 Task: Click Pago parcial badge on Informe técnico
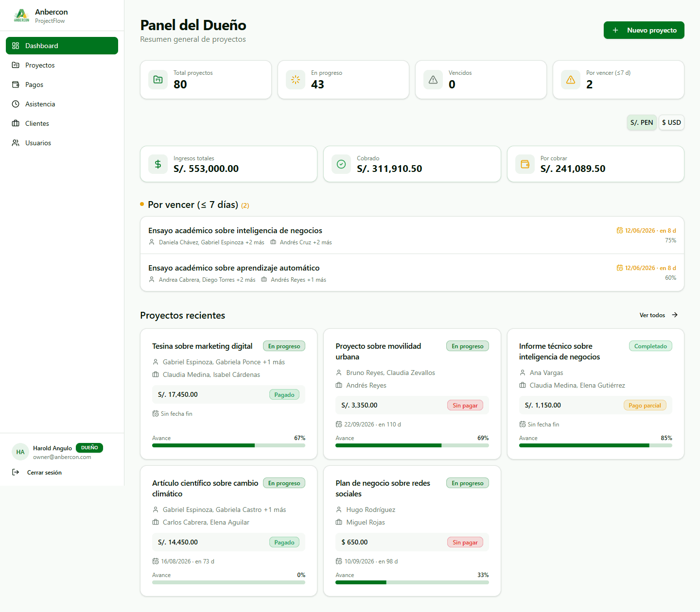[645, 406]
